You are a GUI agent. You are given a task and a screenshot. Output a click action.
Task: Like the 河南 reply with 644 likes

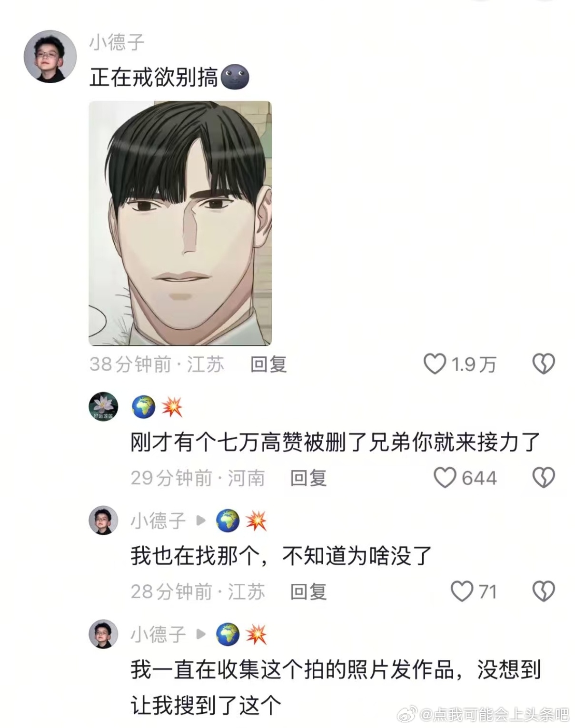(445, 478)
